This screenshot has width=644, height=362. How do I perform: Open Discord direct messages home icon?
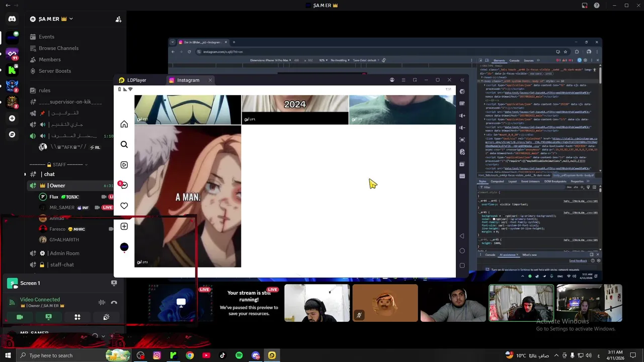[x=12, y=19]
